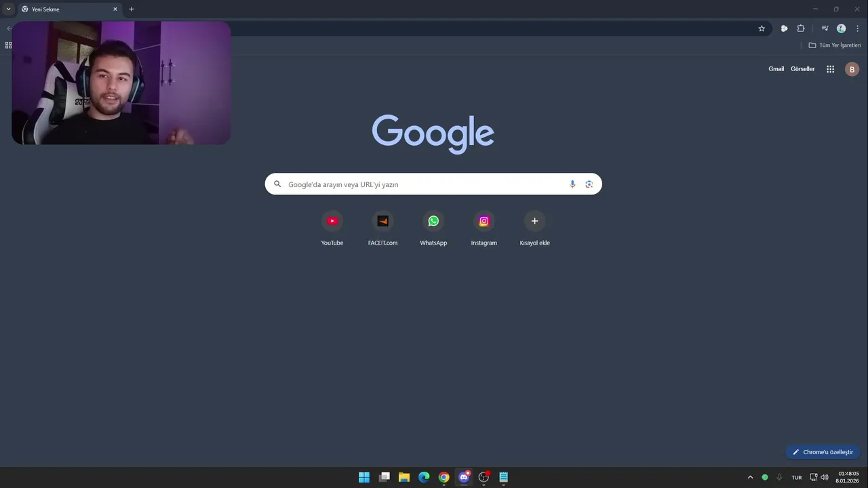This screenshot has width=868, height=488.
Task: Bookmark this page with star icon
Action: click(x=762, y=28)
